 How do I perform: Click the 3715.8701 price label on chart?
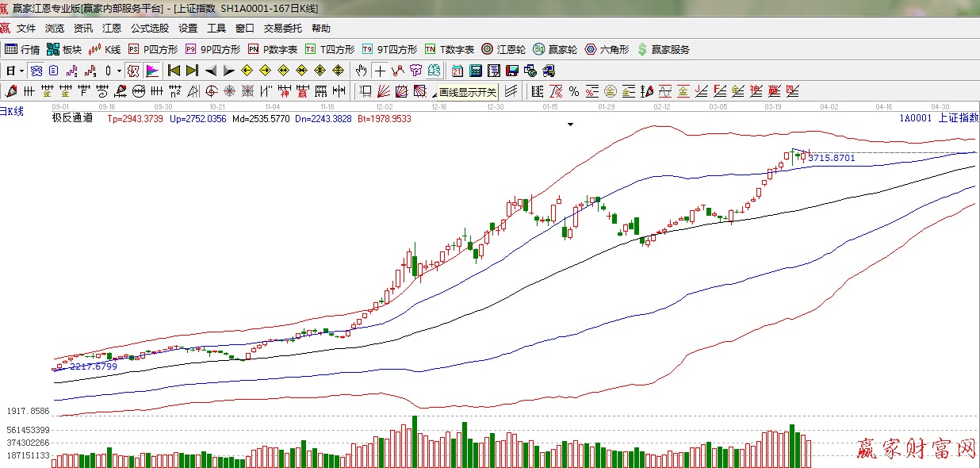[x=832, y=159]
